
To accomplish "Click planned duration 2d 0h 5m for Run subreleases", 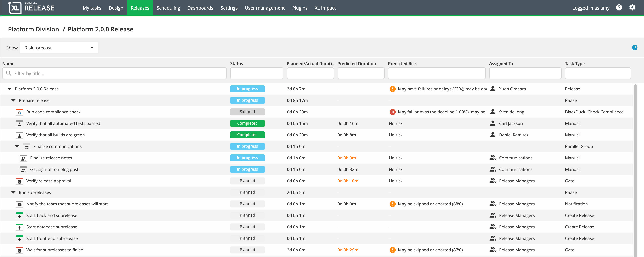I will 296,192.
